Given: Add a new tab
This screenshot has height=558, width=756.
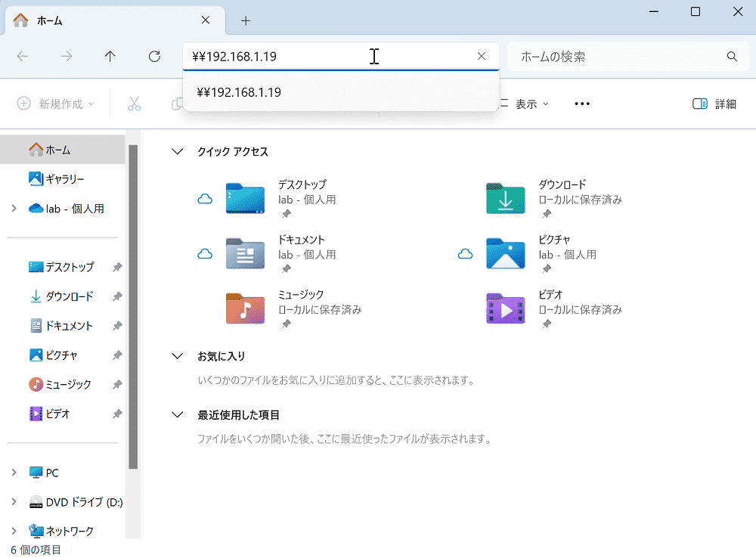Looking at the screenshot, I should [246, 20].
